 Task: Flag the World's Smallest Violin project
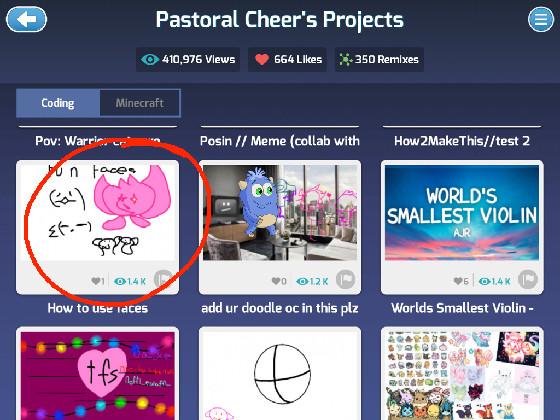pos(528,279)
